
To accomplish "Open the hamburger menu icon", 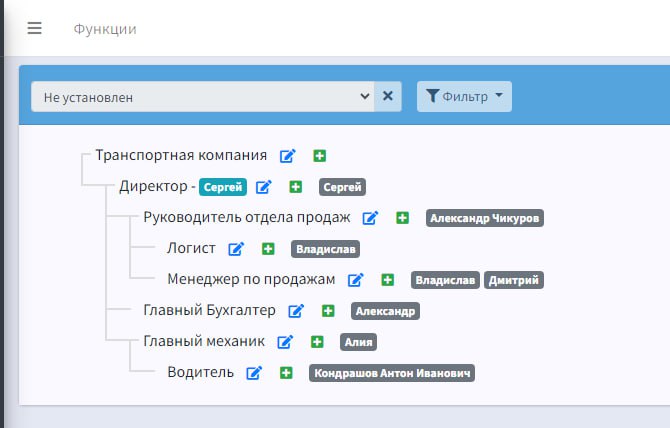I will click(35, 28).
